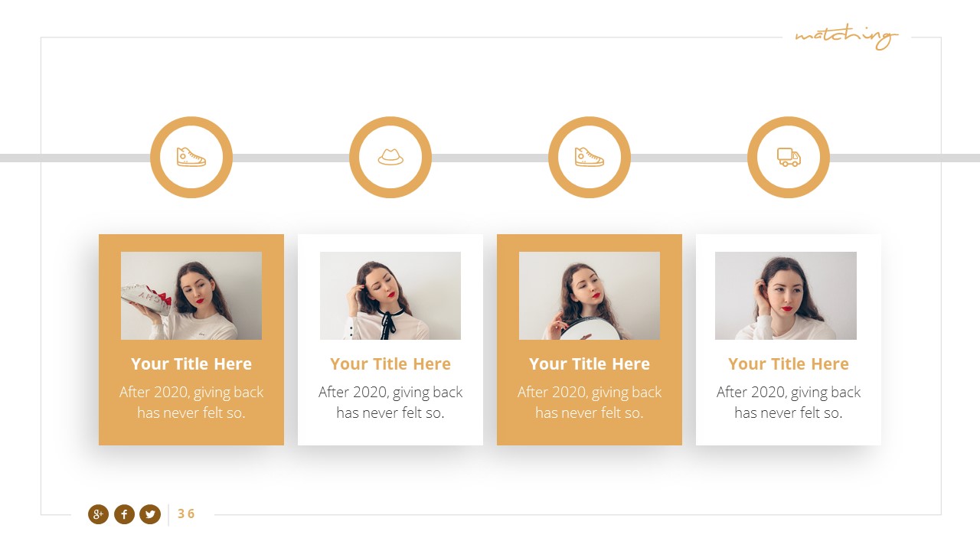Click 'Your Title Here' under ribbon blouse photo
Image resolution: width=980 pixels, height=551 pixels.
point(390,364)
